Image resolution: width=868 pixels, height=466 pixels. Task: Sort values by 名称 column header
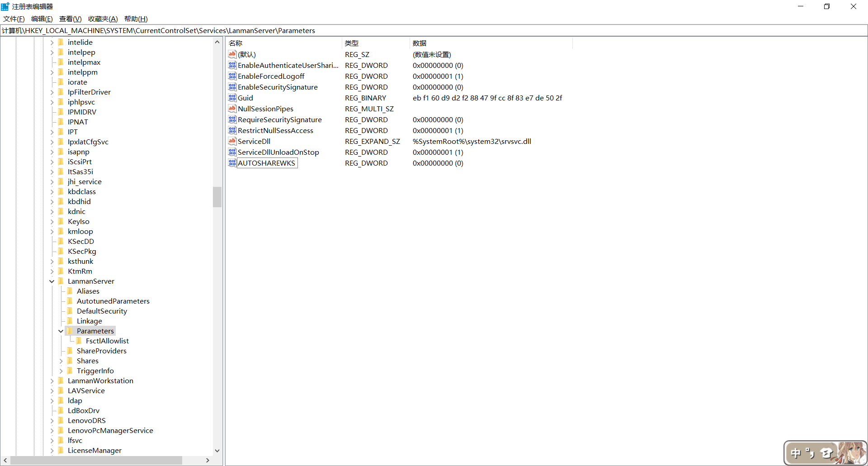pos(283,43)
